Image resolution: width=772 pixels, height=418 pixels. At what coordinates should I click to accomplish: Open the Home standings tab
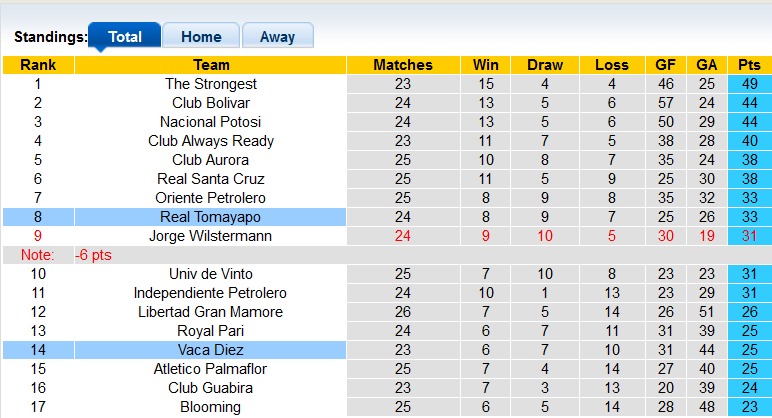[x=201, y=37]
